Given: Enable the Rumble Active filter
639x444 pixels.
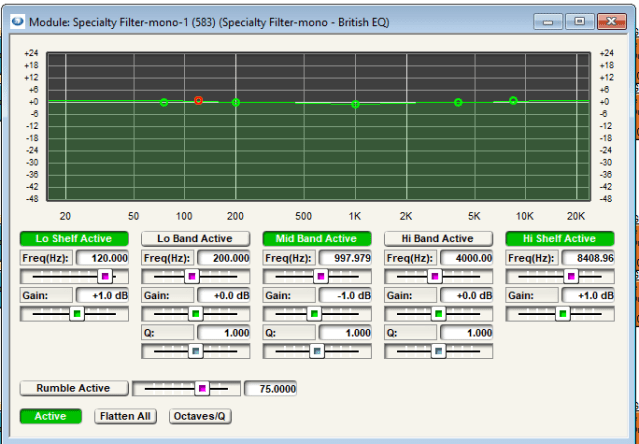Looking at the screenshot, I should click(x=75, y=388).
